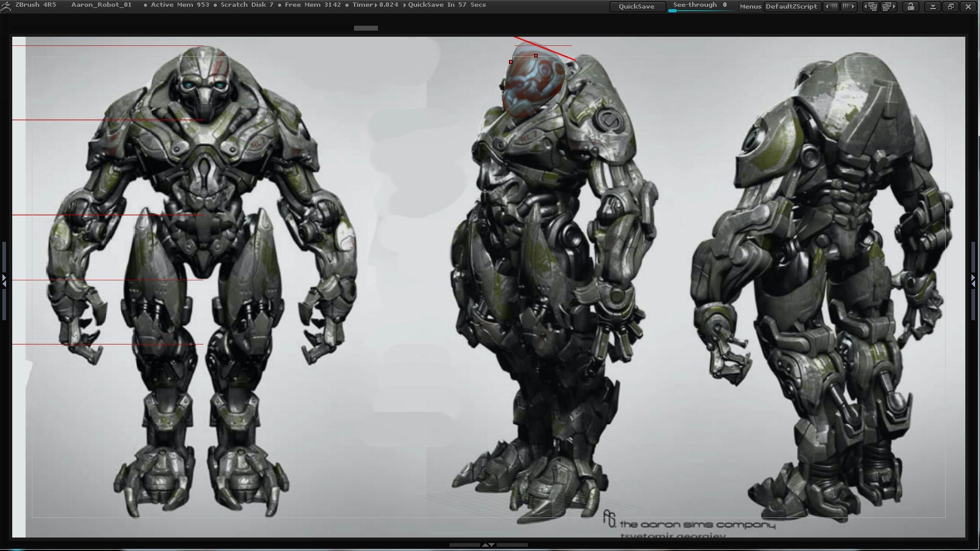Click the overlapping-windows icon with right arrow
Viewport: 980px width, 551px height.
pyautogui.click(x=889, y=7)
